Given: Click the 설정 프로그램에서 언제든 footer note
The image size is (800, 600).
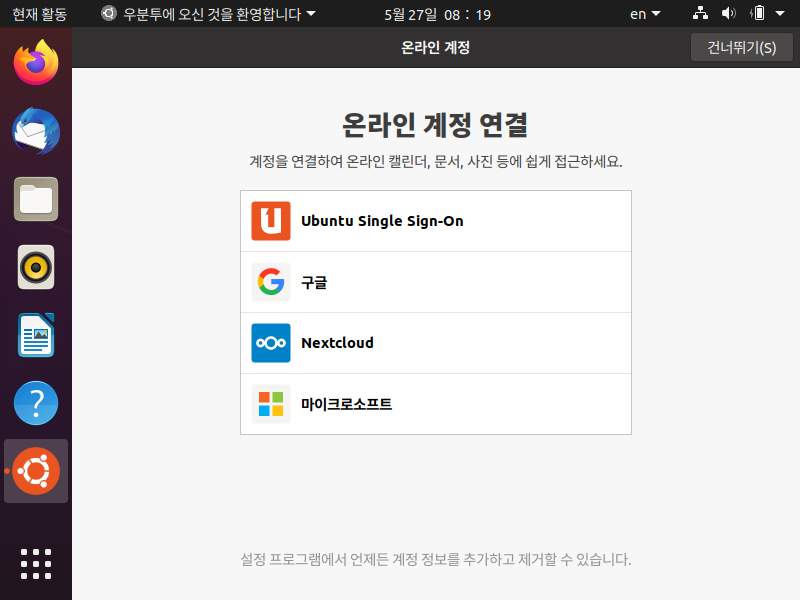Looking at the screenshot, I should pyautogui.click(x=435, y=559).
